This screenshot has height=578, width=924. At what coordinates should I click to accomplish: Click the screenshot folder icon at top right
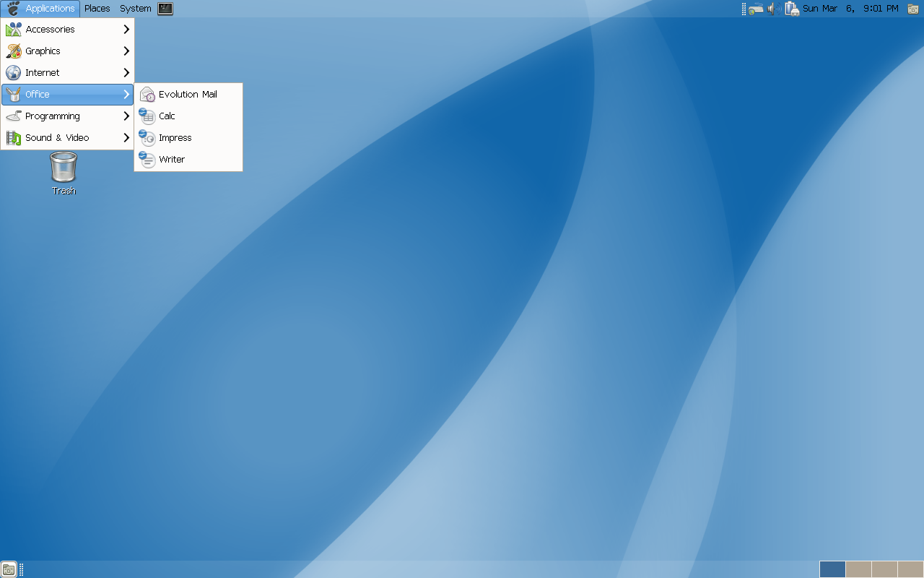click(x=913, y=9)
